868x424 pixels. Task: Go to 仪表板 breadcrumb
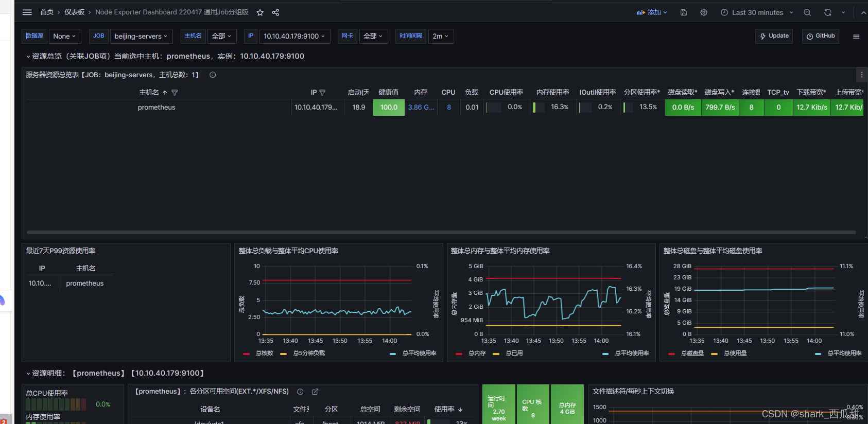[74, 12]
